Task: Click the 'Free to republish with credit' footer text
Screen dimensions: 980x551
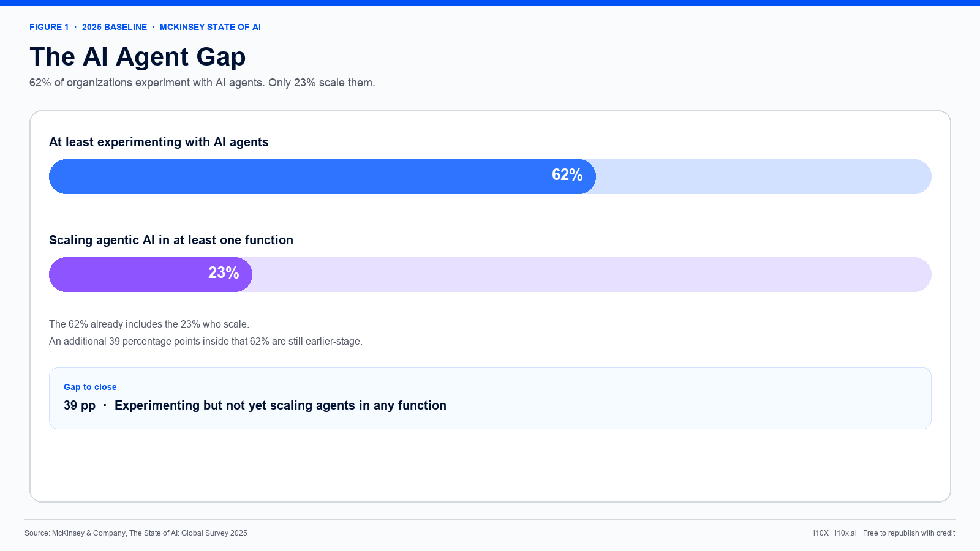Action: coord(909,533)
